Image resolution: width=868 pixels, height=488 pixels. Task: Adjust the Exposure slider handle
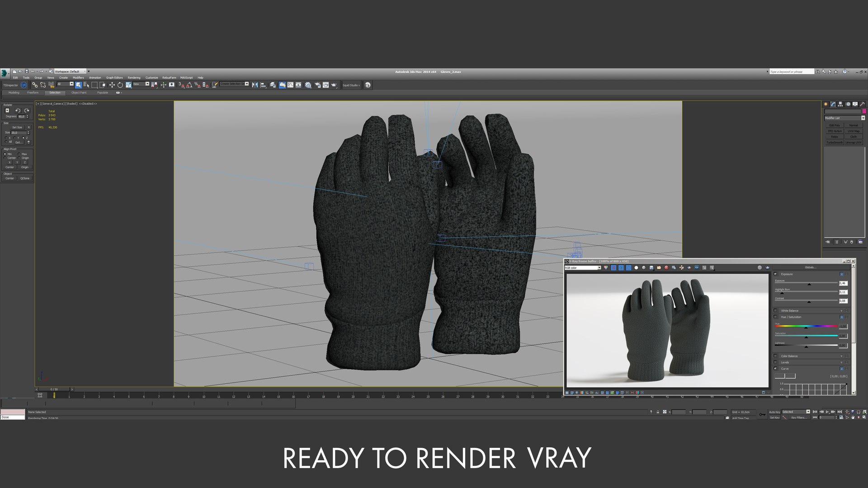coord(809,284)
